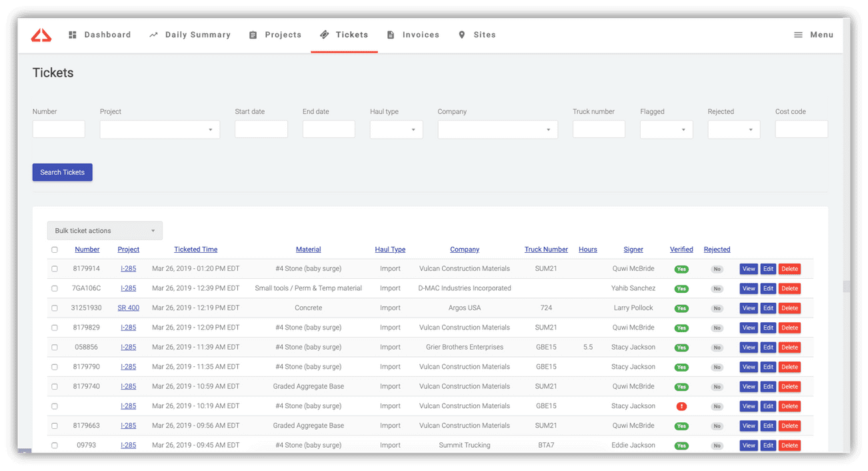Click the Invoices document icon

[391, 35]
